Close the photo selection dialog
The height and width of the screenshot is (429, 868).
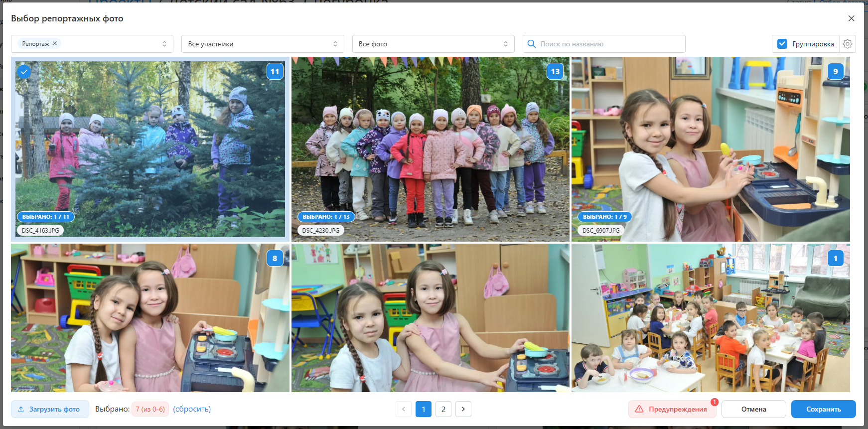[851, 18]
